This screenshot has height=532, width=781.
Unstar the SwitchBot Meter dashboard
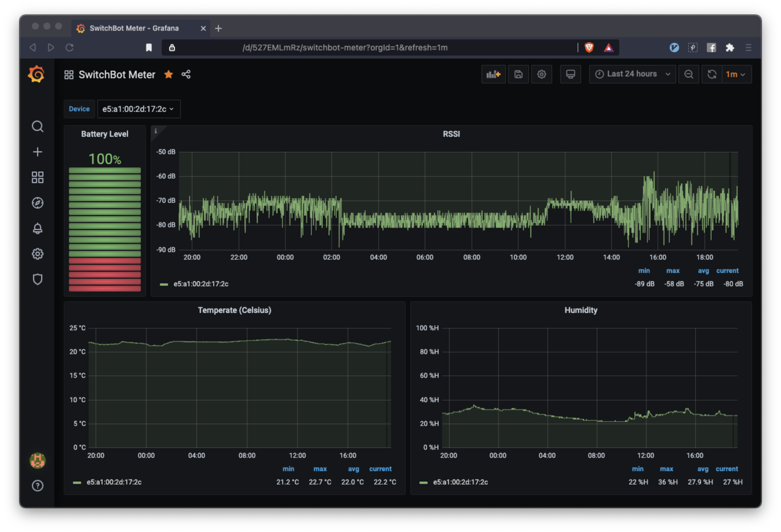(x=168, y=74)
